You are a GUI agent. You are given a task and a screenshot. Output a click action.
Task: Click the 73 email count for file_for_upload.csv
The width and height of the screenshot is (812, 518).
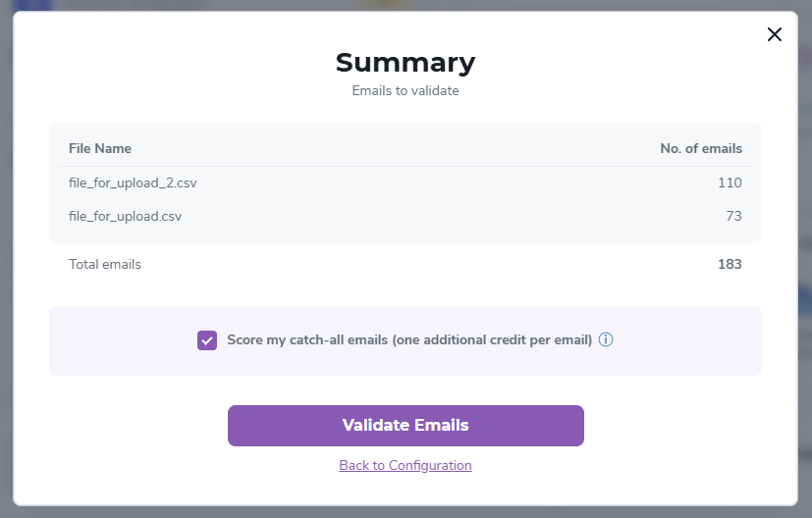pos(733,216)
